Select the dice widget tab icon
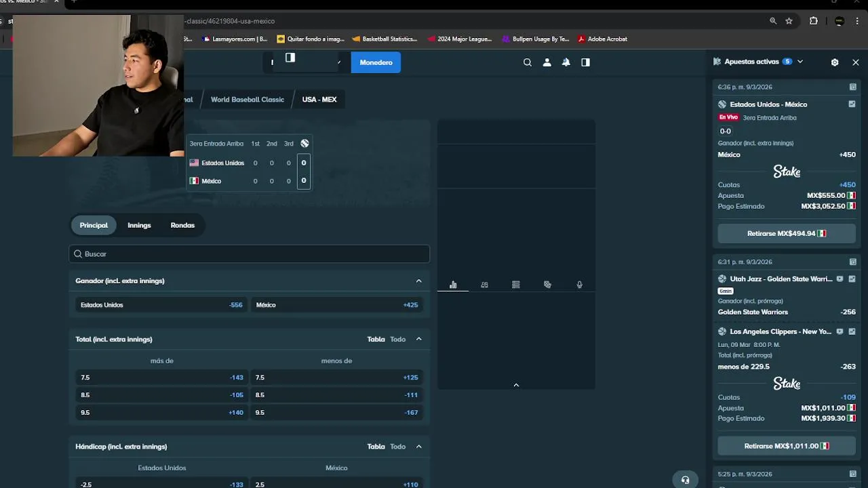The width and height of the screenshot is (868, 488). click(547, 285)
